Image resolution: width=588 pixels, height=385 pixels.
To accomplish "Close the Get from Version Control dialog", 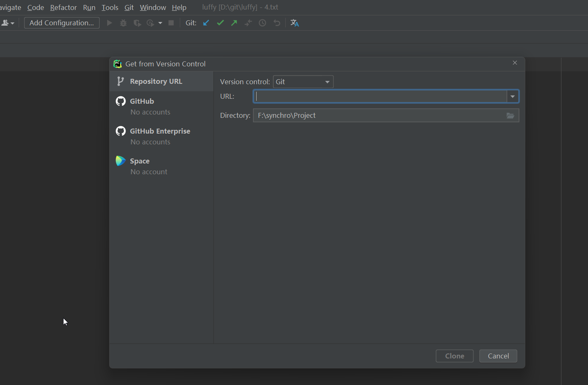I will pos(515,63).
